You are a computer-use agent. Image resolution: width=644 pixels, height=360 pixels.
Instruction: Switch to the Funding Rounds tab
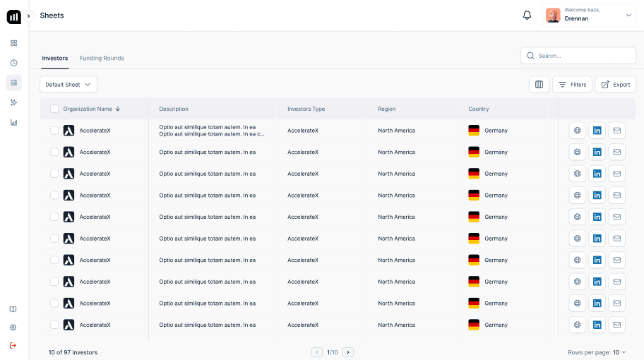coord(102,59)
